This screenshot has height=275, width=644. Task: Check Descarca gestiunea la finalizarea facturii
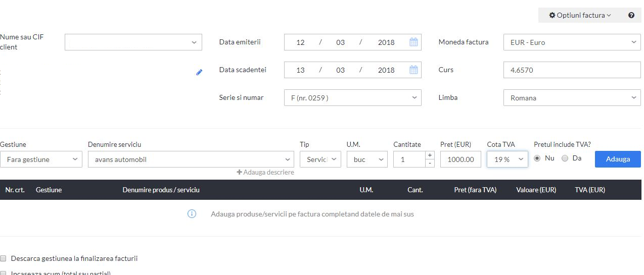pos(3,258)
